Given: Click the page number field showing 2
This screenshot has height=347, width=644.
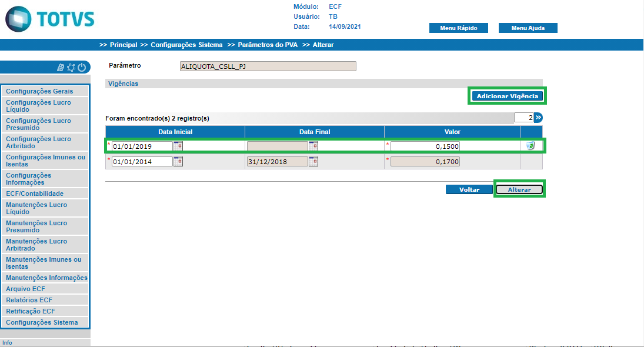Looking at the screenshot, I should click(523, 118).
